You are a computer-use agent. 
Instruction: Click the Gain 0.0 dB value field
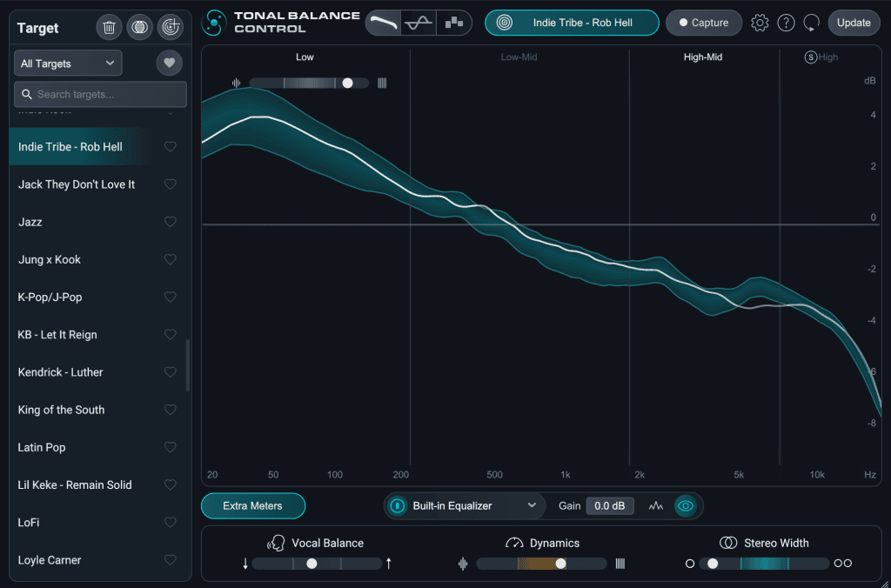610,505
